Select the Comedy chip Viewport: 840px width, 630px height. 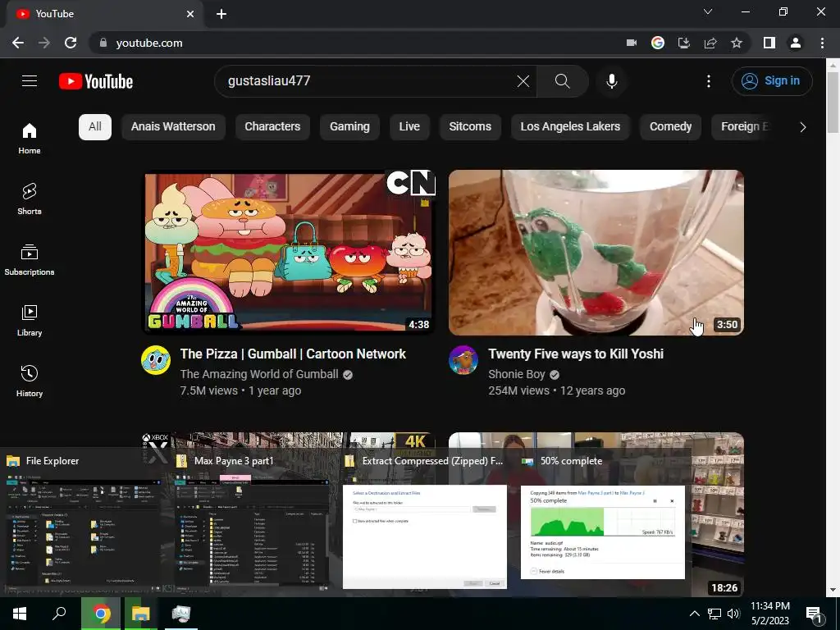[x=670, y=127]
